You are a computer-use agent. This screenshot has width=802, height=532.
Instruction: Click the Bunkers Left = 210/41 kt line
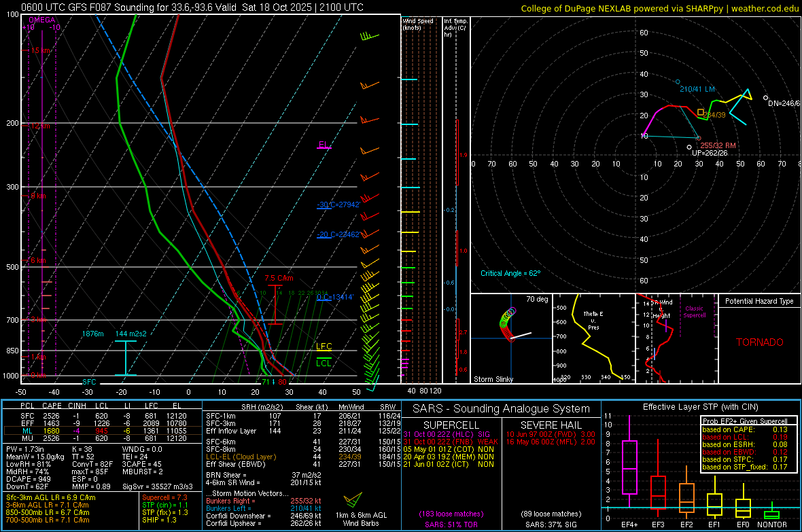point(264,508)
